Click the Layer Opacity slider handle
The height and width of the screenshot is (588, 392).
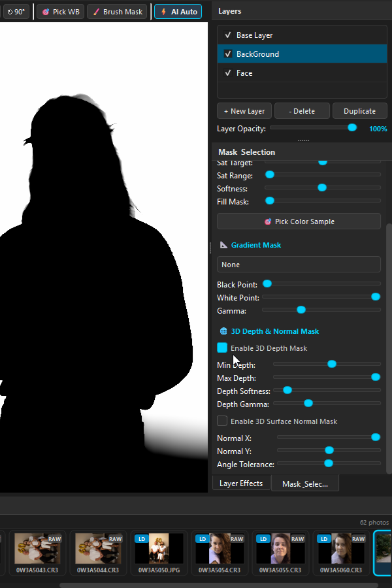tap(352, 127)
